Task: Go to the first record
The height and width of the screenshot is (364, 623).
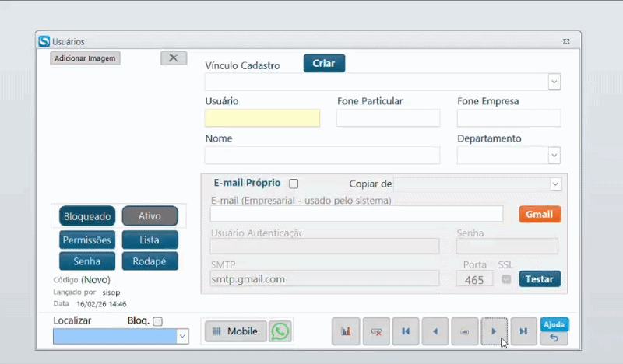Action: pyautogui.click(x=406, y=331)
